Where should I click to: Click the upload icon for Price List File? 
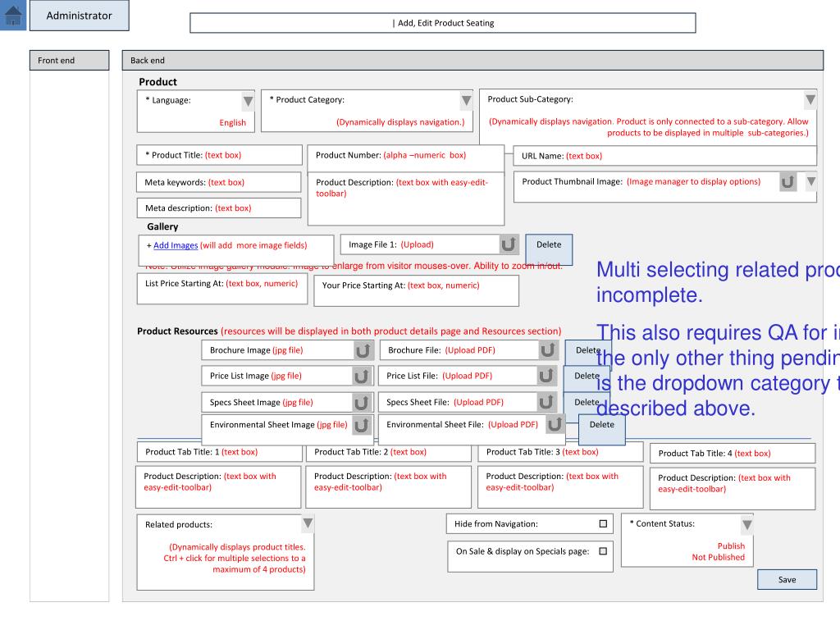click(546, 376)
